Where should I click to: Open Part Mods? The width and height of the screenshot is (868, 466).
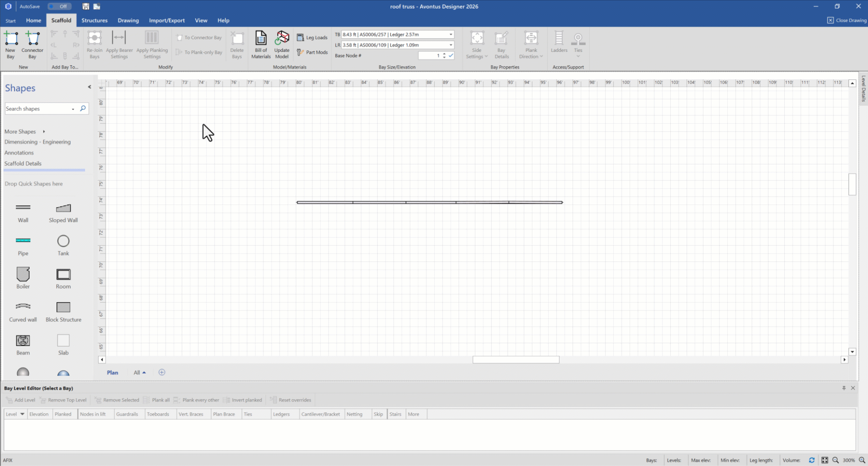312,52
